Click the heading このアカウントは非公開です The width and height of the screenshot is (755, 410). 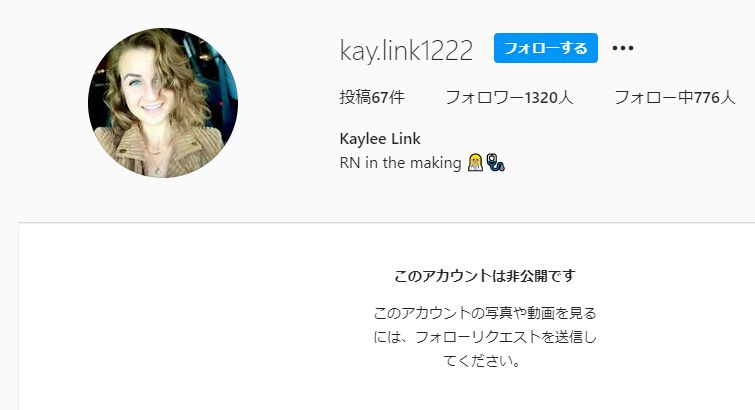[485, 276]
